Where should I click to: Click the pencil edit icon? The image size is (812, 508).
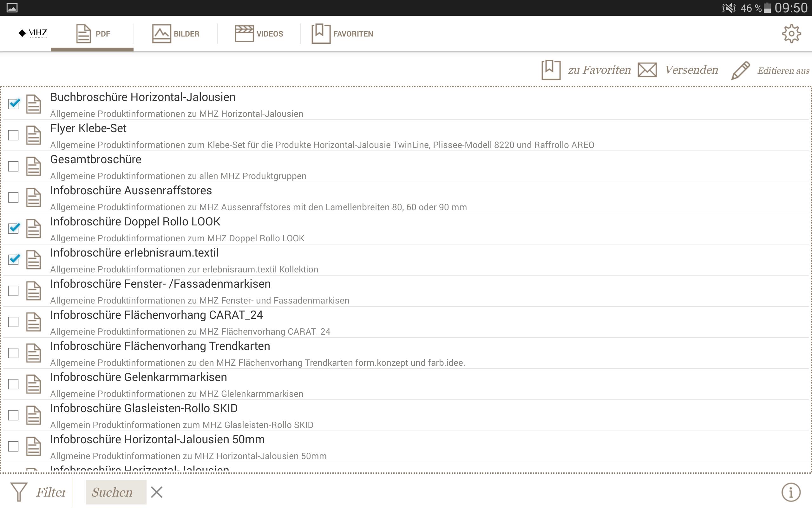click(741, 70)
